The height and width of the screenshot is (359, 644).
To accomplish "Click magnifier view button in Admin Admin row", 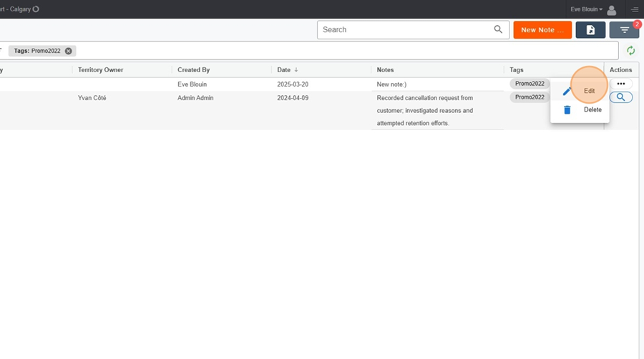I will pyautogui.click(x=620, y=97).
